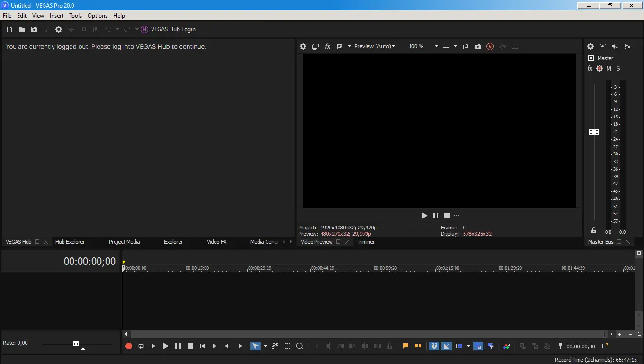Open the Edit menu

22,16
